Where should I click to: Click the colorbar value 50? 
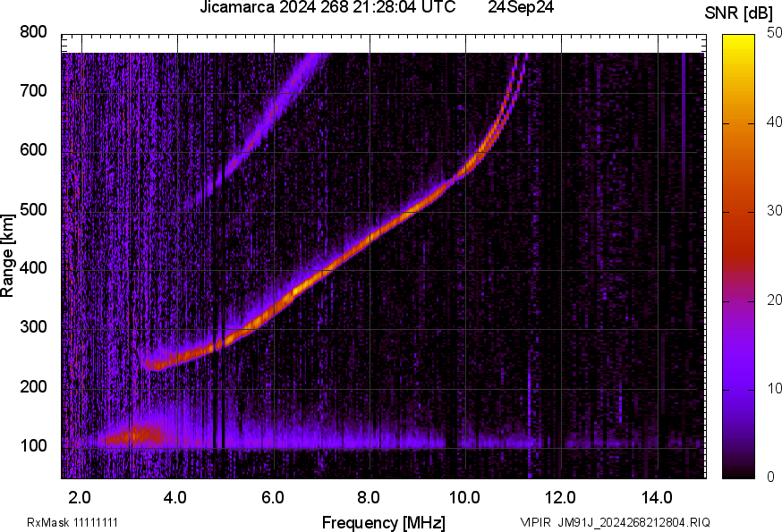[x=774, y=33]
